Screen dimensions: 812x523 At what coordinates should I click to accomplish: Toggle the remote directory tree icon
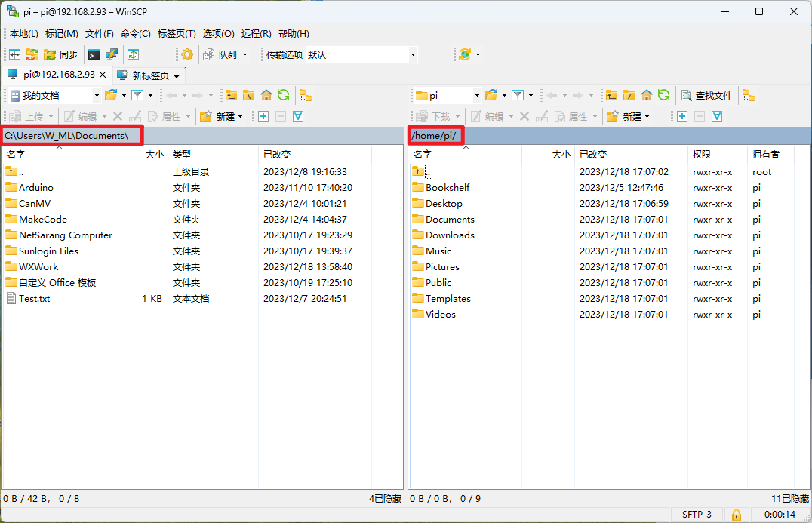(749, 95)
